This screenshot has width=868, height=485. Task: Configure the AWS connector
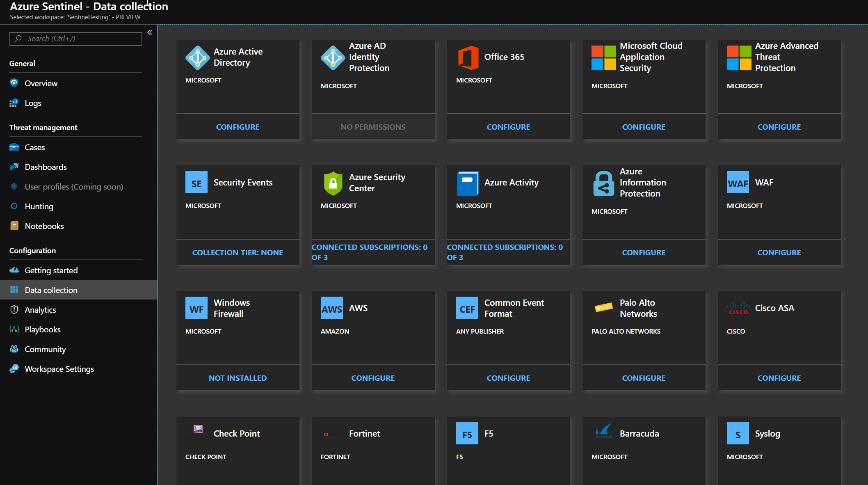tap(373, 378)
